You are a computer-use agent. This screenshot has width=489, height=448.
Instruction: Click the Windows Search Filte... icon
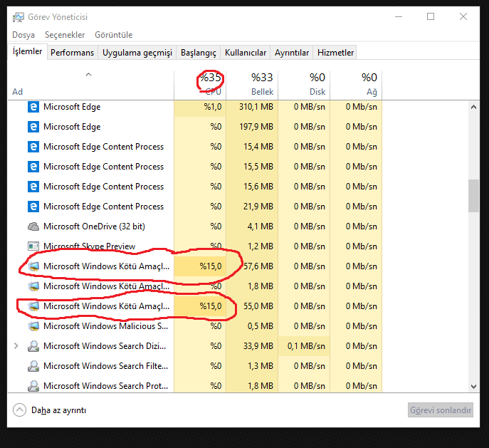point(33,366)
